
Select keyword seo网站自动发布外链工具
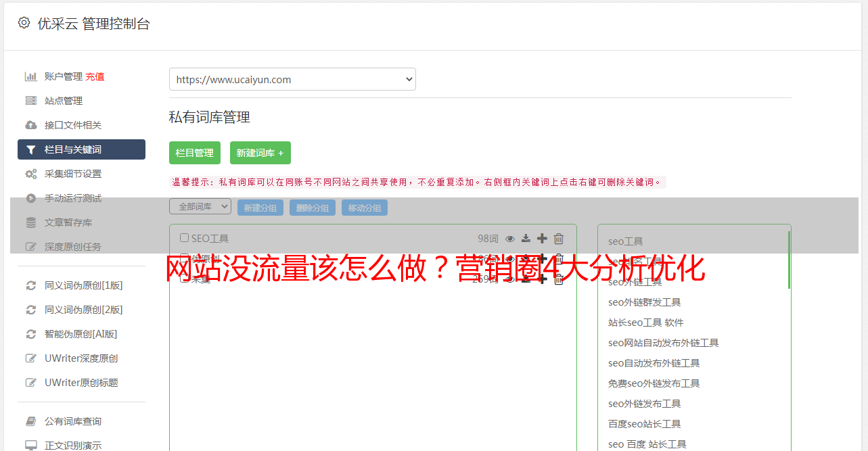[663, 343]
